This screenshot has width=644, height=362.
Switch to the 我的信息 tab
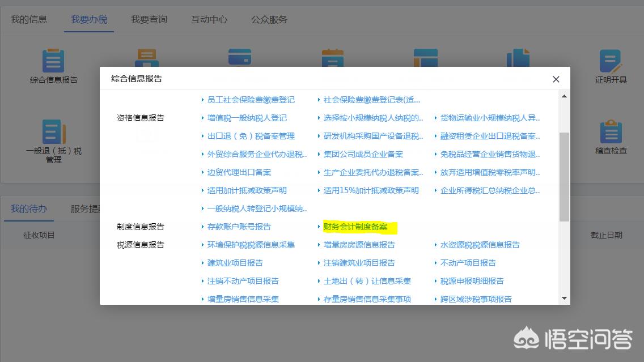coord(28,19)
